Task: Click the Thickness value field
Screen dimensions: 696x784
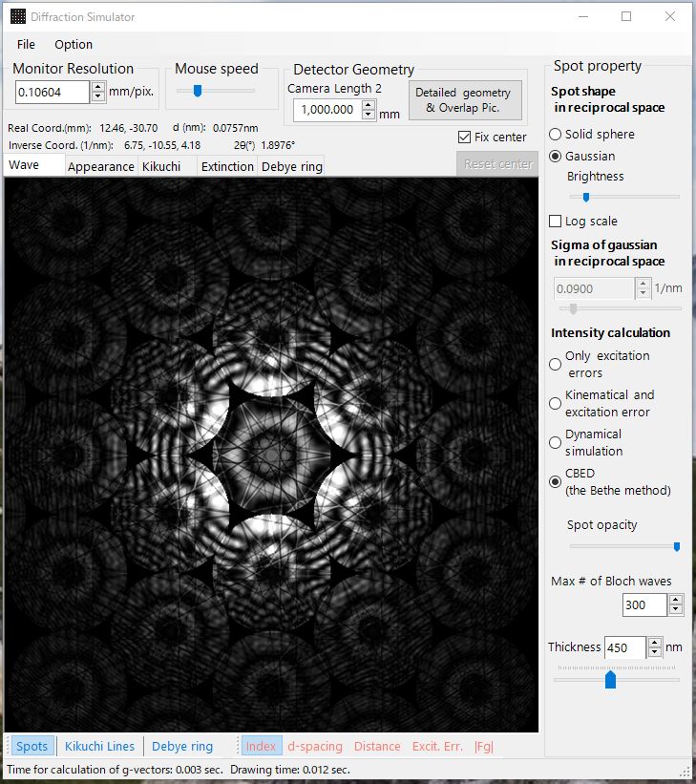Action: coord(625,647)
